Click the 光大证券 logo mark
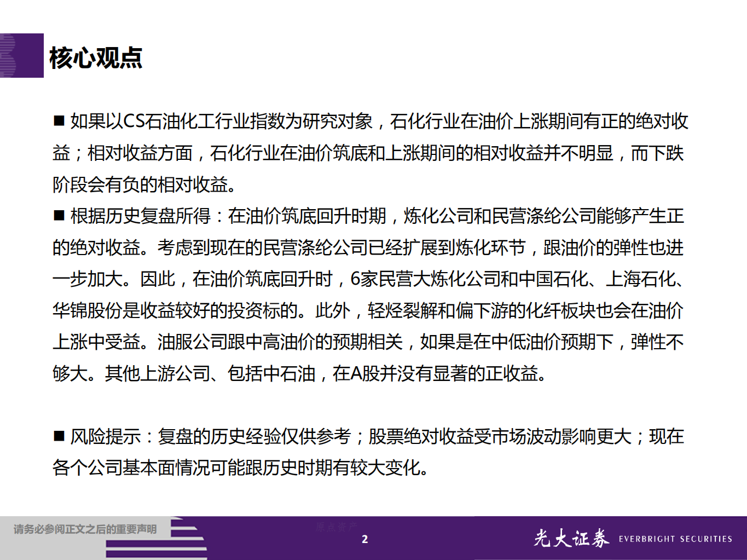This screenshot has width=747, height=560. coord(571,538)
